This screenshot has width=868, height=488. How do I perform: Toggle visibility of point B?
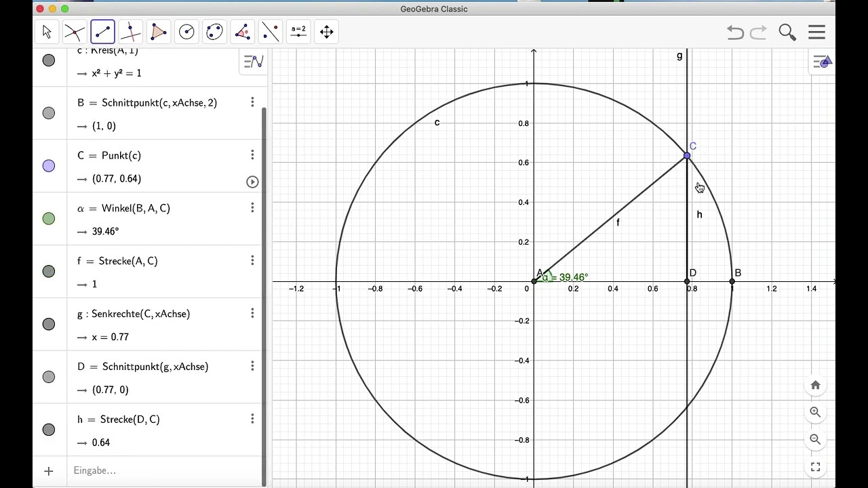(49, 113)
